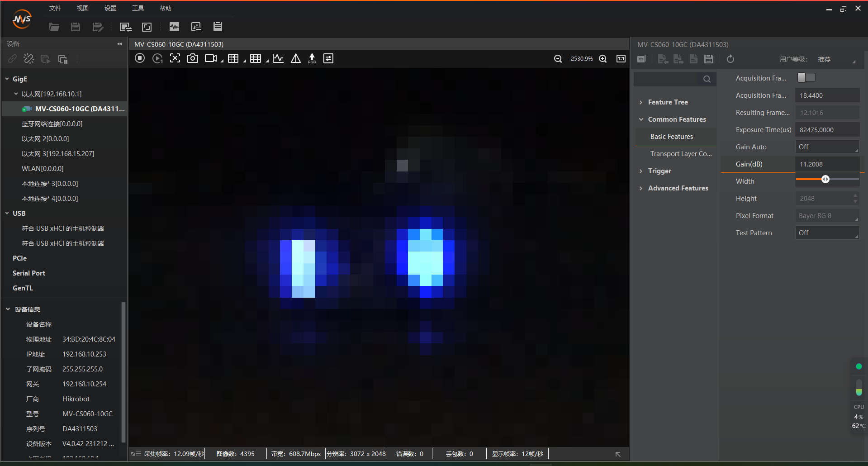Click the refresh icon in feature panel
Image resolution: width=868 pixels, height=466 pixels.
pos(730,59)
